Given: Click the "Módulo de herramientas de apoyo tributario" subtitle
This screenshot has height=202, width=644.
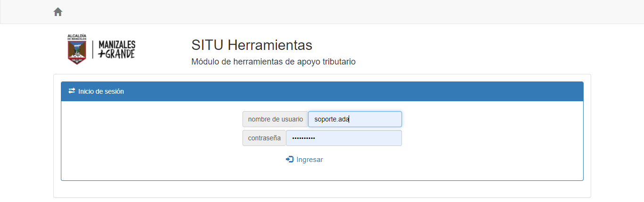Looking at the screenshot, I should coord(273,62).
